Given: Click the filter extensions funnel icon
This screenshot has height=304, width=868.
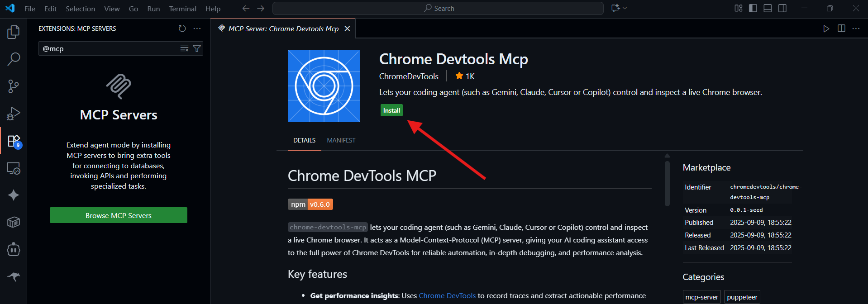Looking at the screenshot, I should 197,48.
